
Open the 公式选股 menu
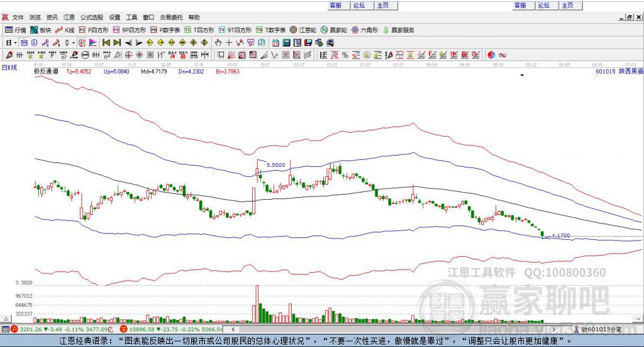click(x=92, y=17)
